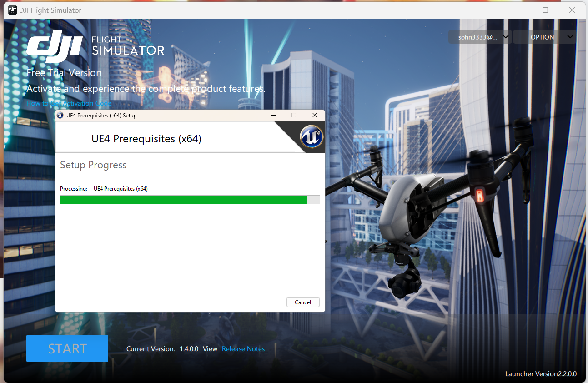Click the green setup progress bar
Viewport: 588px width, 383px height.
[x=190, y=200]
